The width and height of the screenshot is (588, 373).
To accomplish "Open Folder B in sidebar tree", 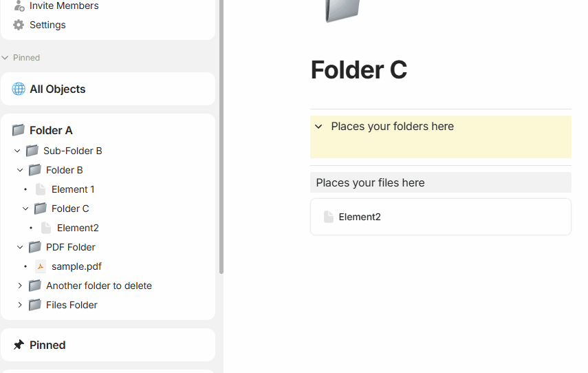I will 65,170.
